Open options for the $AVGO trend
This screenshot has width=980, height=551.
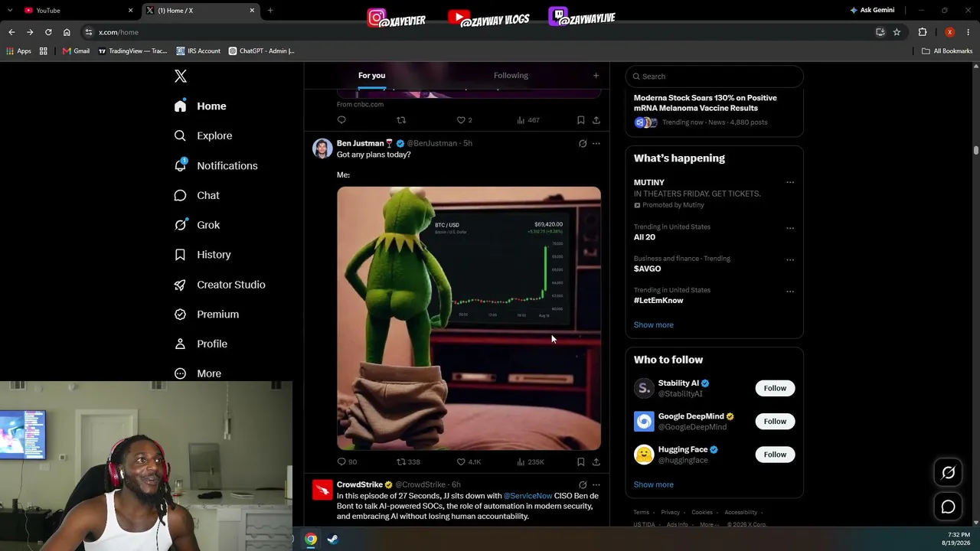coord(790,259)
